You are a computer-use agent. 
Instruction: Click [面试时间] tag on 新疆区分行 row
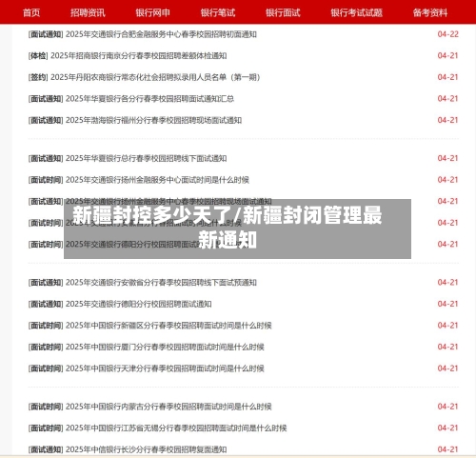tap(46, 326)
